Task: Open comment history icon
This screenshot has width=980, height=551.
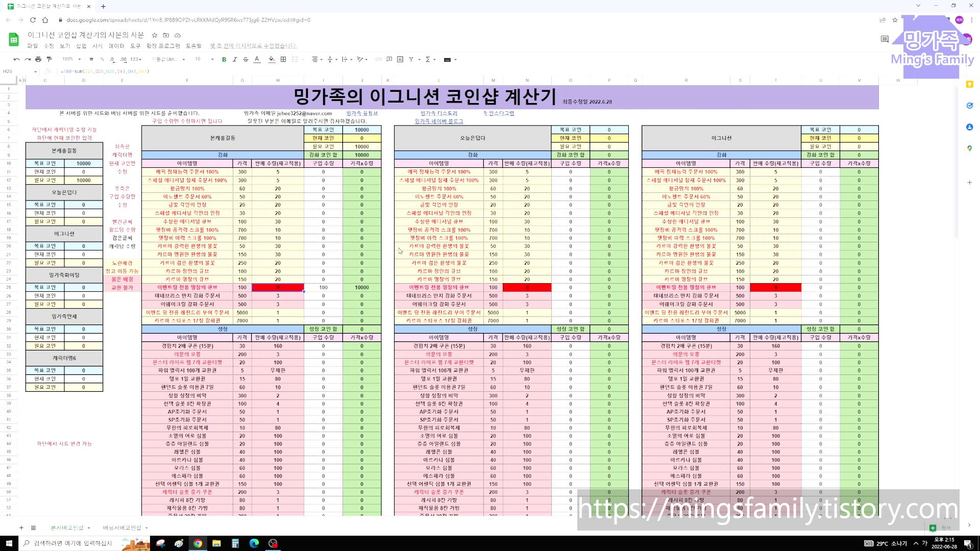Action: [885, 39]
